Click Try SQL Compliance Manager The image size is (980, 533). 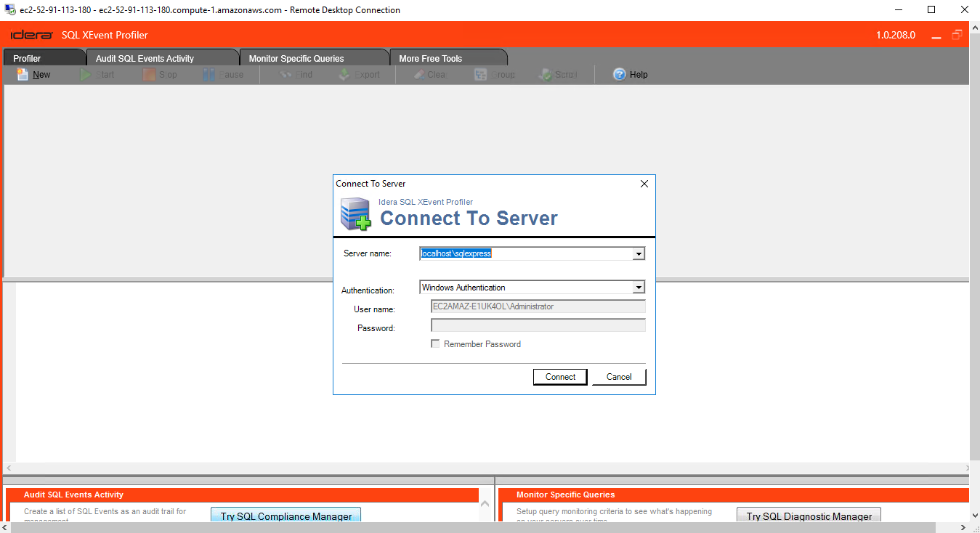[x=286, y=516]
